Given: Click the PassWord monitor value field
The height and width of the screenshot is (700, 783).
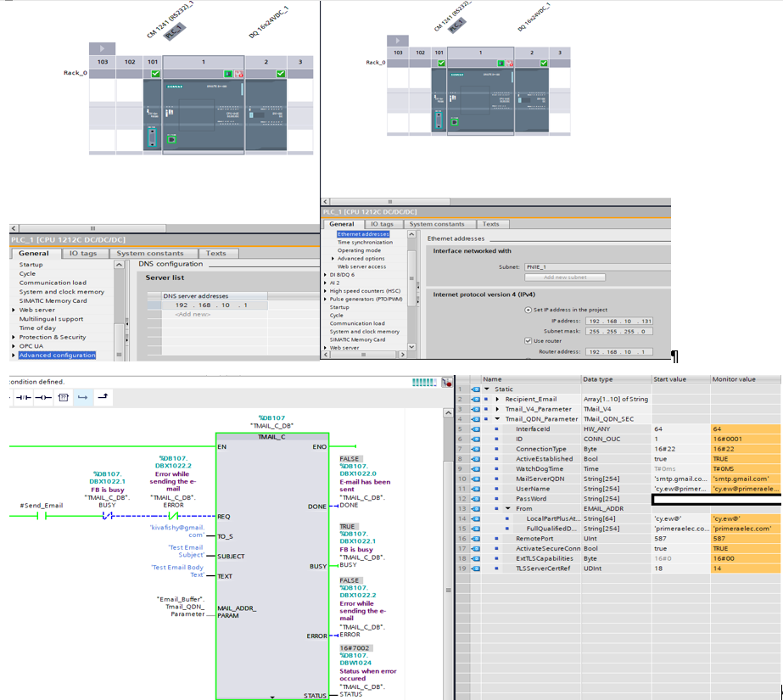Looking at the screenshot, I should pyautogui.click(x=745, y=499).
